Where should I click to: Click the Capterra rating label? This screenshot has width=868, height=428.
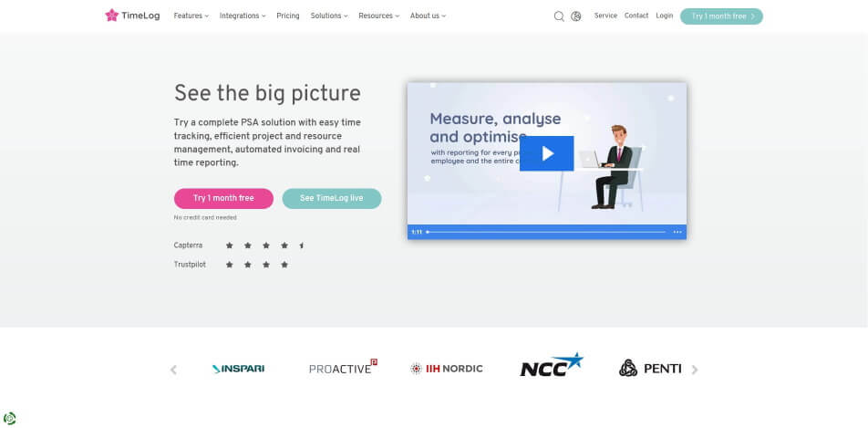(188, 245)
